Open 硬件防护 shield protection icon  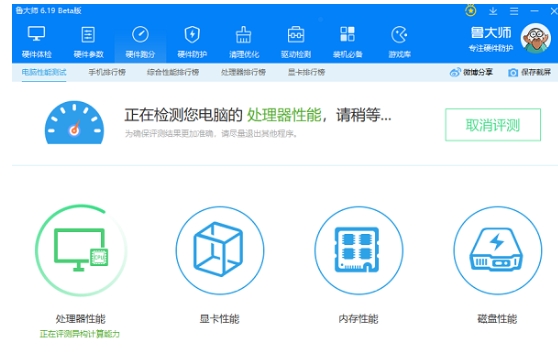pos(192,35)
